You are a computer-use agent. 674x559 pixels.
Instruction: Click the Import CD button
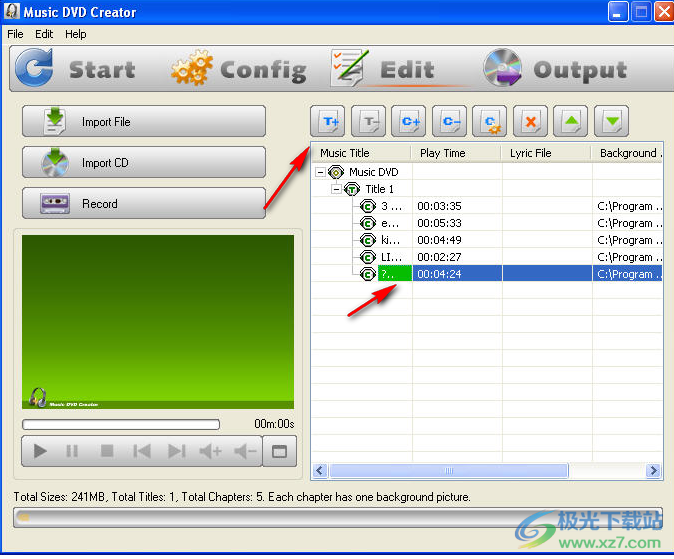click(x=144, y=163)
